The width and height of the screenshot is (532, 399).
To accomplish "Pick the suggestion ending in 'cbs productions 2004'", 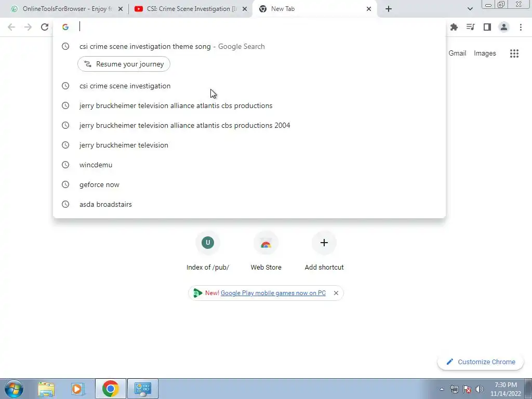I will (x=249, y=125).
